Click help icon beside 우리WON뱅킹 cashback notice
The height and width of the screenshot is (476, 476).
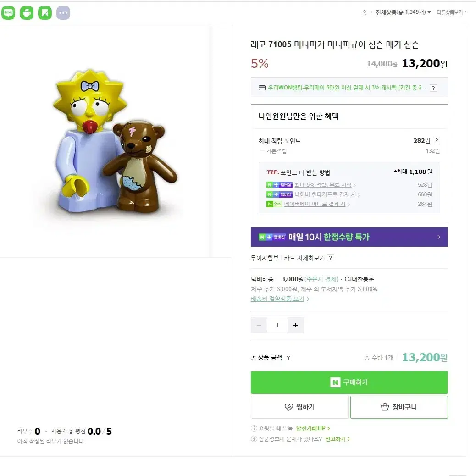(433, 88)
